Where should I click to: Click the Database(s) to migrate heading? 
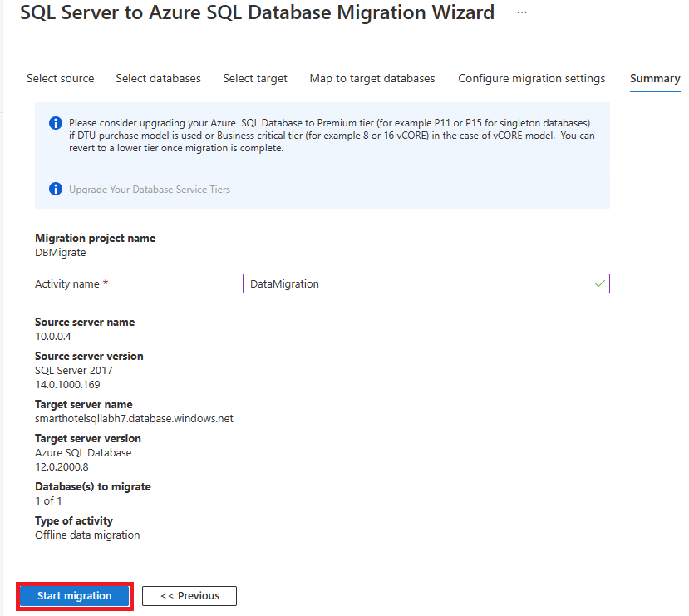93,487
